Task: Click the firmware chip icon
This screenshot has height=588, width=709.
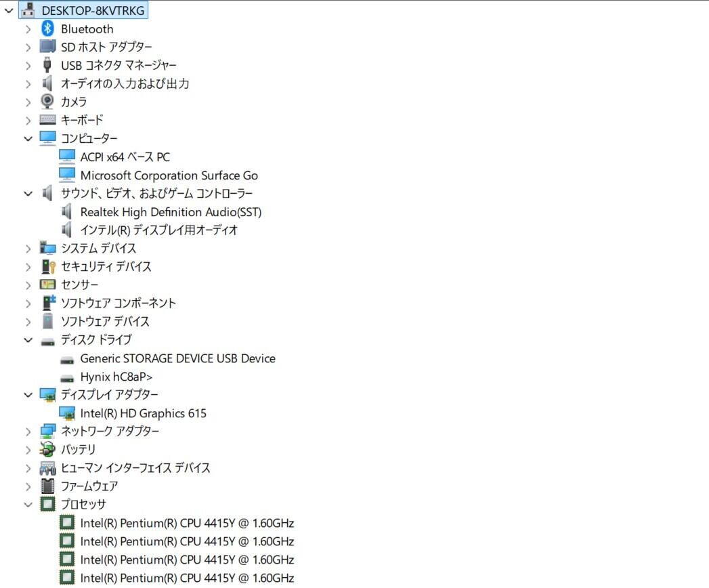Action: 47,486
